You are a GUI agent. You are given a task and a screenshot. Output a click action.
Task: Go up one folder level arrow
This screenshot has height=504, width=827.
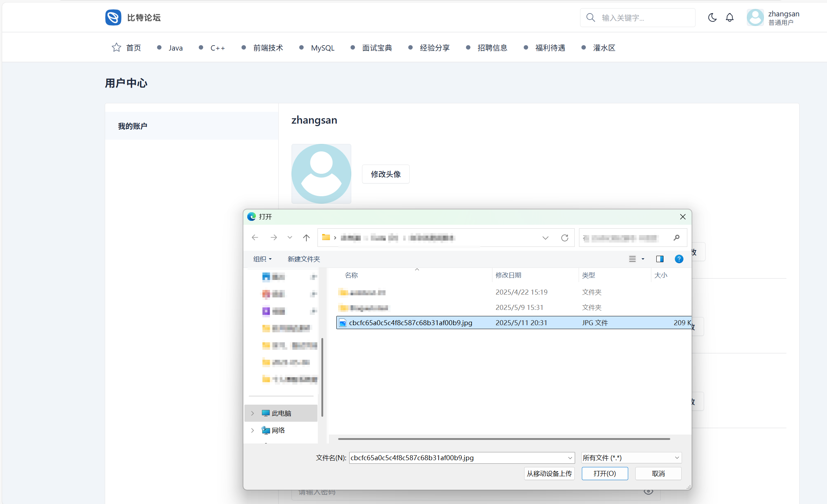pos(306,238)
